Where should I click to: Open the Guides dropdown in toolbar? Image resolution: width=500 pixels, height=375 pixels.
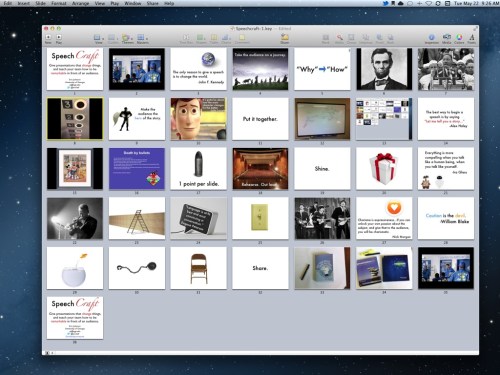pos(113,39)
